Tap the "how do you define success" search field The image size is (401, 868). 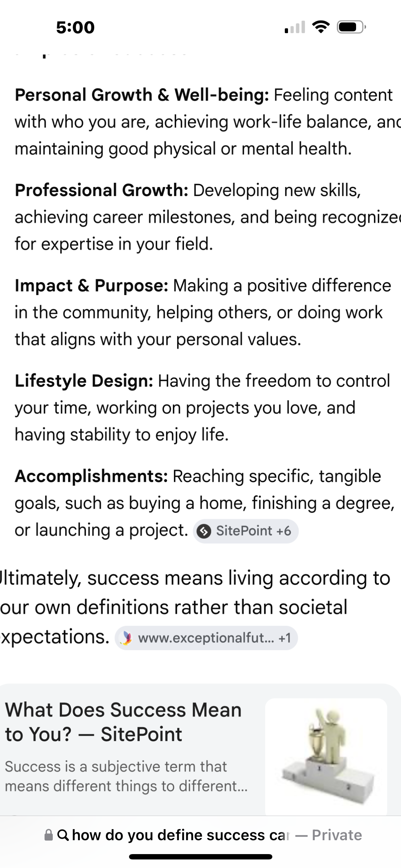(x=180, y=835)
